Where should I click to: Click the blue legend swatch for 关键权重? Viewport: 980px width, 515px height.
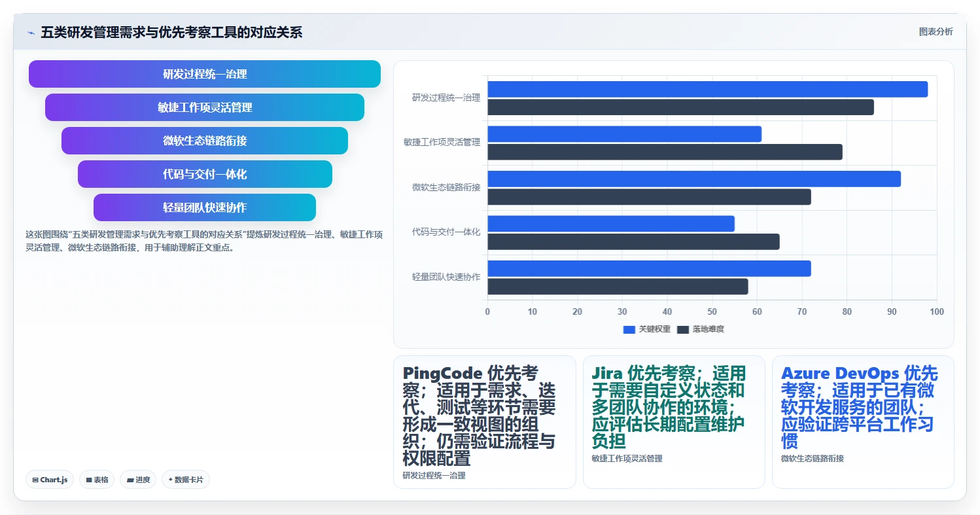629,329
